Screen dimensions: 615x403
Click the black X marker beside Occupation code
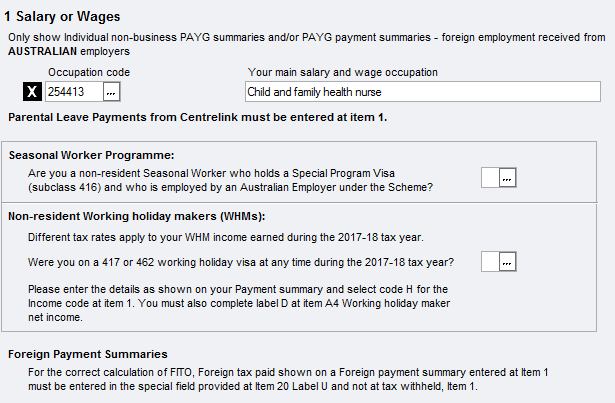click(x=32, y=92)
